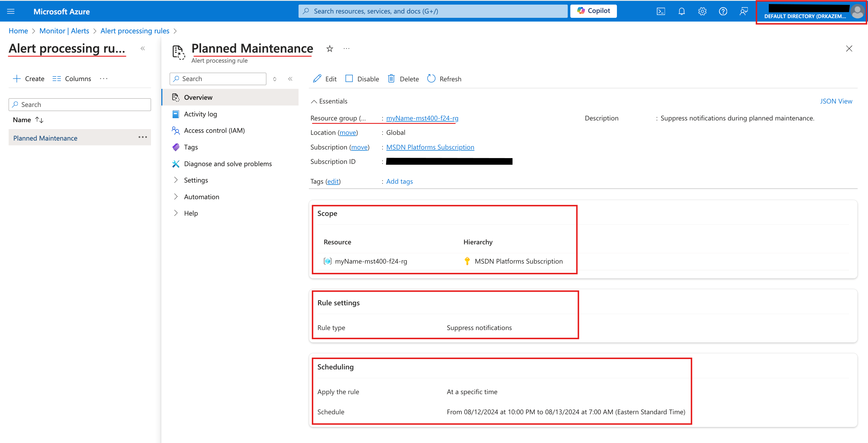This screenshot has width=868, height=443.
Task: Collapse the resource menu sidebar
Action: [x=290, y=79]
